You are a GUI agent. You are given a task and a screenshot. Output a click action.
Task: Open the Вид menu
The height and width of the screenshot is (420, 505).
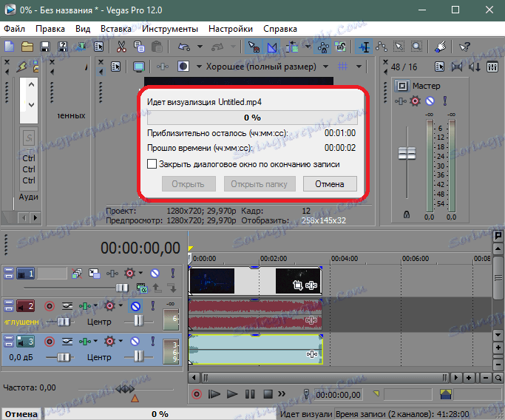click(83, 29)
